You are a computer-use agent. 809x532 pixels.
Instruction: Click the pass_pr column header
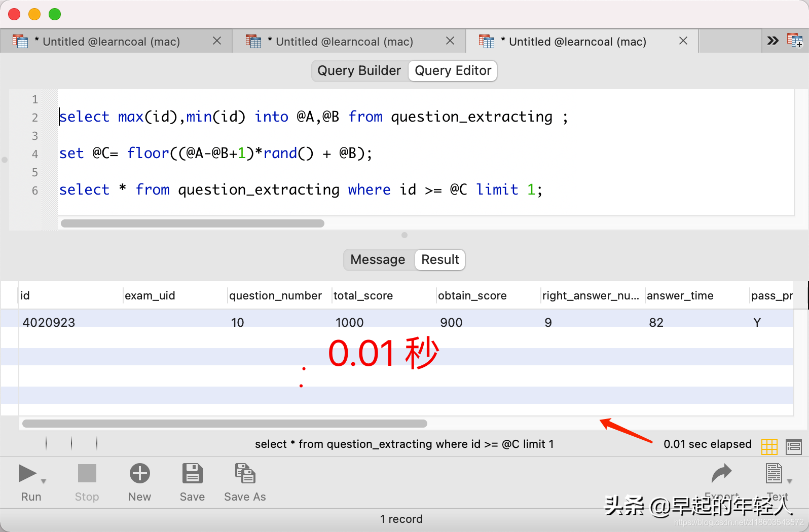[771, 295]
